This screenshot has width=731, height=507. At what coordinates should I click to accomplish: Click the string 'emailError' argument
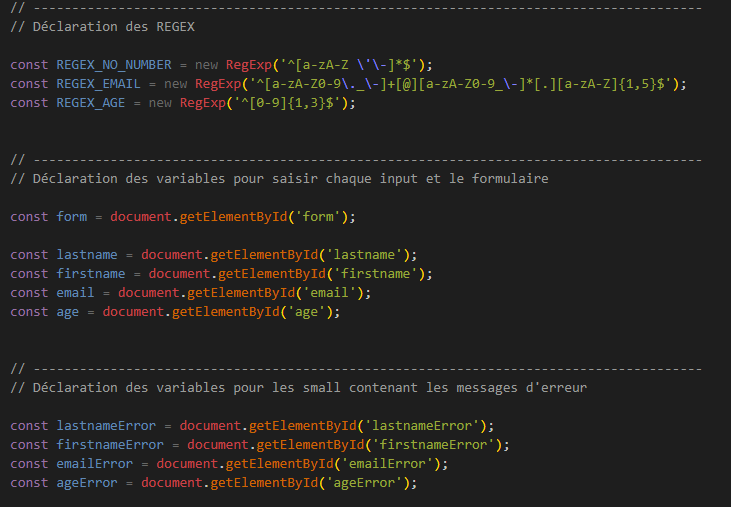pos(387,464)
